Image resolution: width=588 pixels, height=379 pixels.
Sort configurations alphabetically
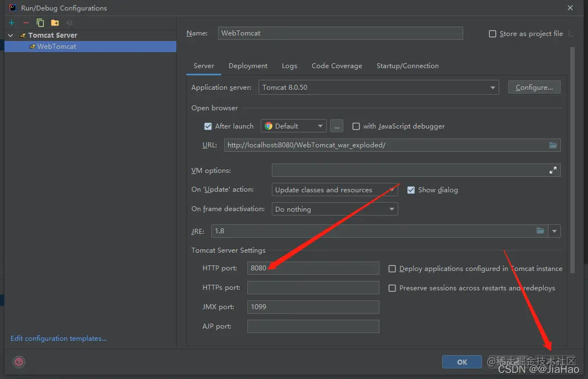point(69,23)
